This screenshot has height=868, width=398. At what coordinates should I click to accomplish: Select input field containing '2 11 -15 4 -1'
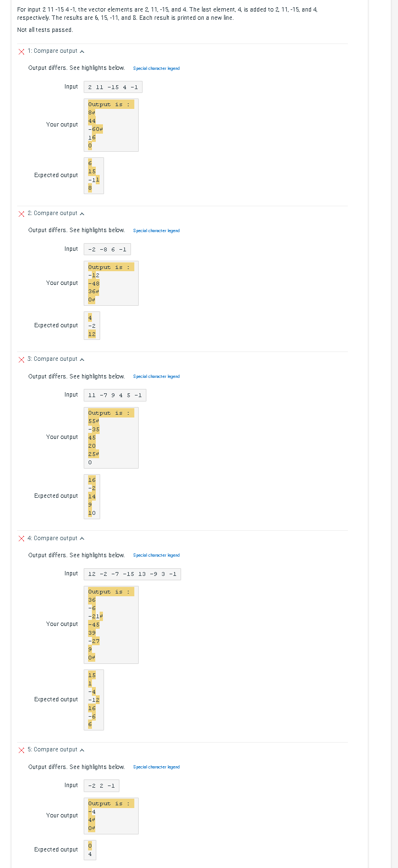(112, 86)
